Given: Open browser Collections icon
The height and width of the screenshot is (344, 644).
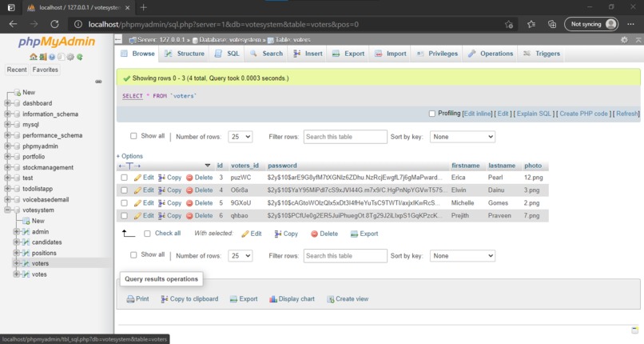Looking at the screenshot, I should tap(551, 24).
